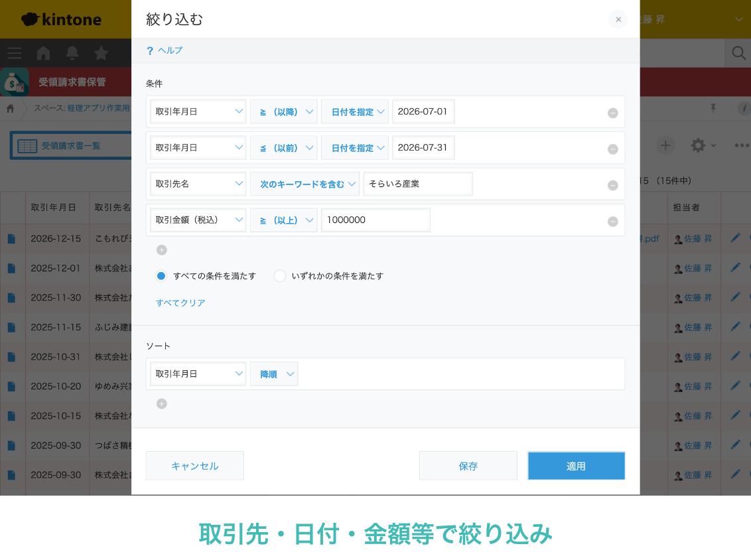751x560 pixels.
Task: Open the 降順 sort order dropdown
Action: pos(274,374)
